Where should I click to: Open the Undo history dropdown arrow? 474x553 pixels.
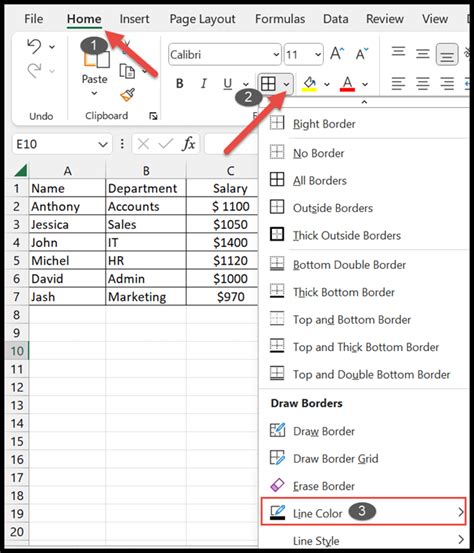click(x=52, y=47)
